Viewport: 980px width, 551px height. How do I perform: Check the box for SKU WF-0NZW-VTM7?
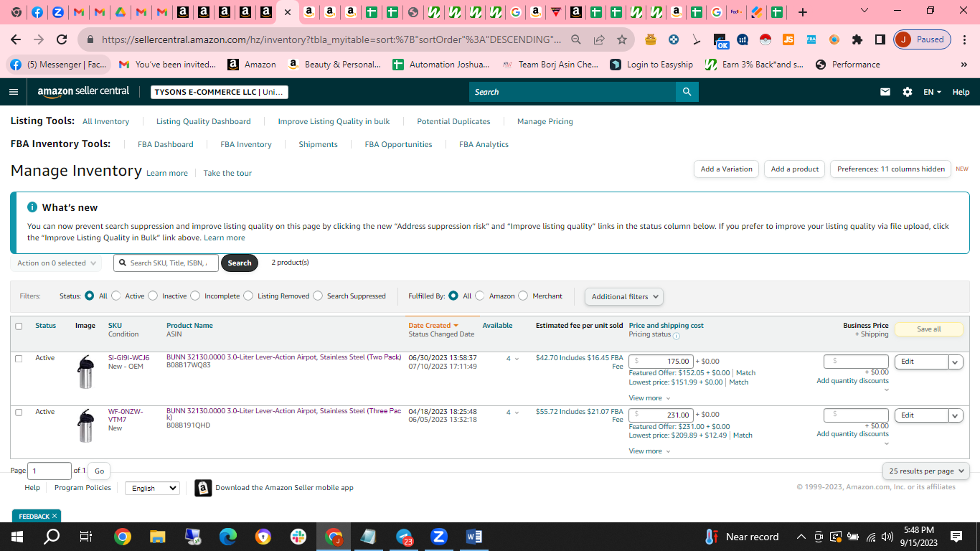19,413
